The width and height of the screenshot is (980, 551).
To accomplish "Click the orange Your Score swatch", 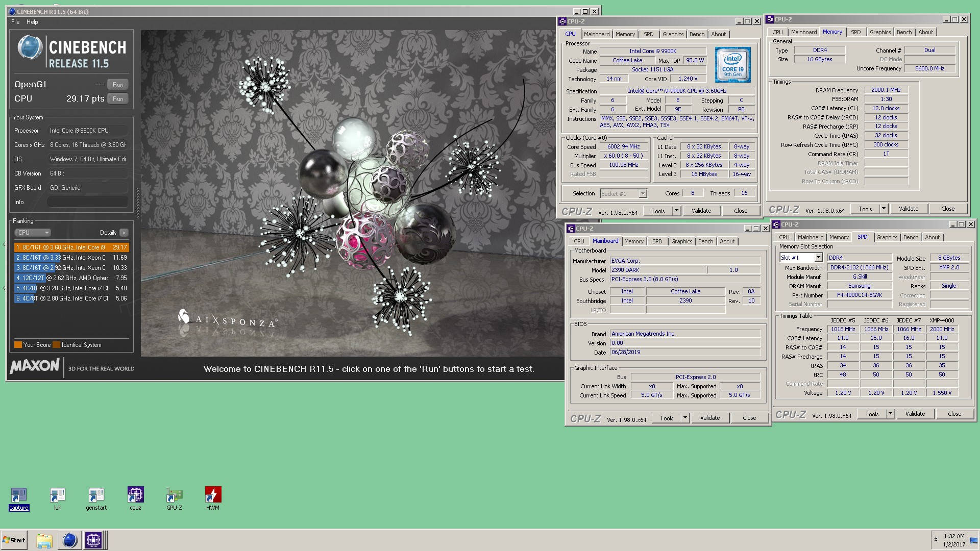I will click(x=18, y=345).
